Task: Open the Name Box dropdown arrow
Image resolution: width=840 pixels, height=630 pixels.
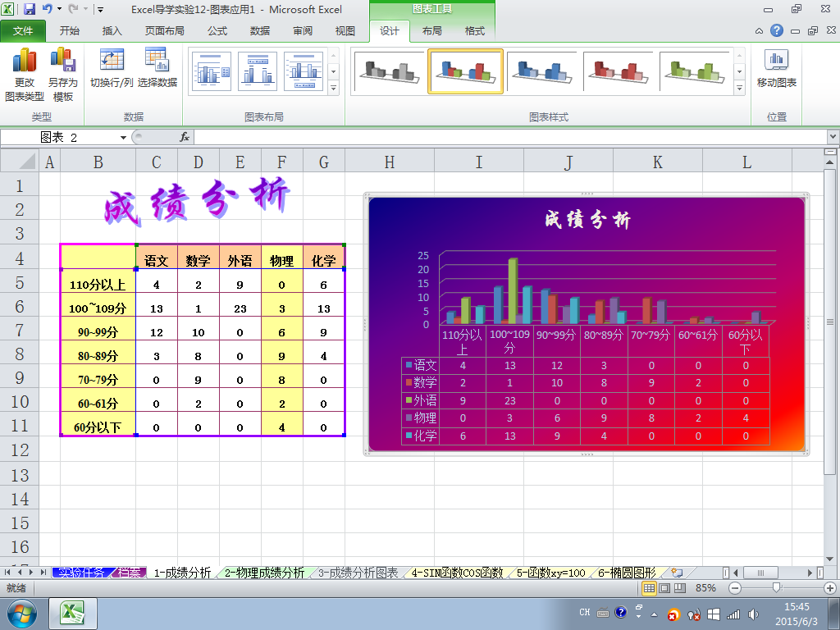Action: (x=123, y=138)
